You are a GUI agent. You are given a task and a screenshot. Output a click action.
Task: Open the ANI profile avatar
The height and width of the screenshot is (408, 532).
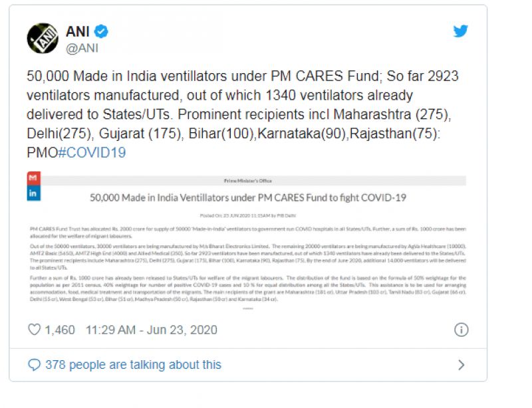[43, 38]
